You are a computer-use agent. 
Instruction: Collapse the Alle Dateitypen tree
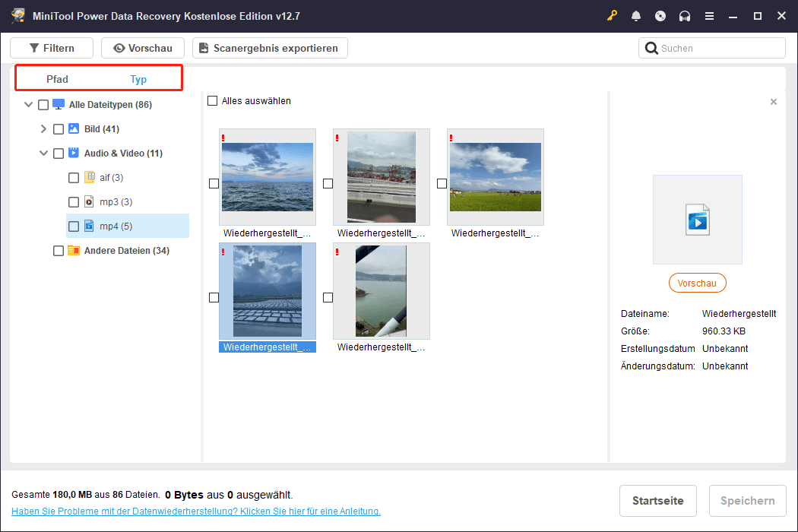coord(28,104)
